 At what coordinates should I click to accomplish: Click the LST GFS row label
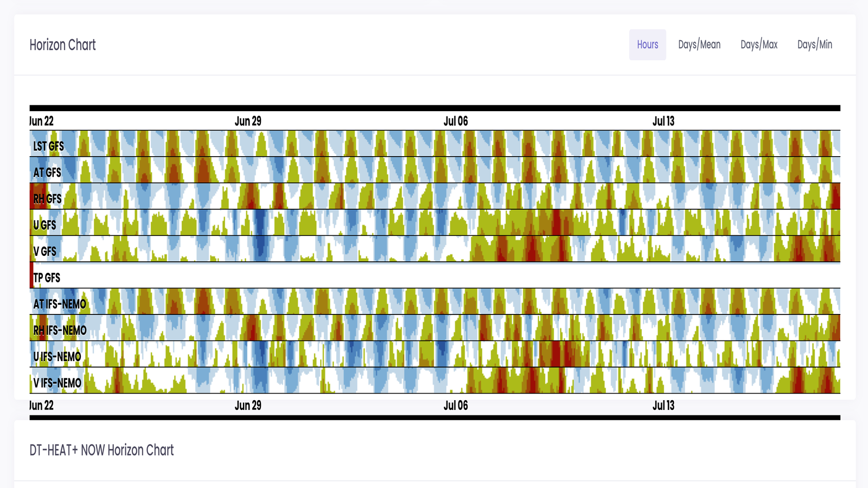[48, 146]
